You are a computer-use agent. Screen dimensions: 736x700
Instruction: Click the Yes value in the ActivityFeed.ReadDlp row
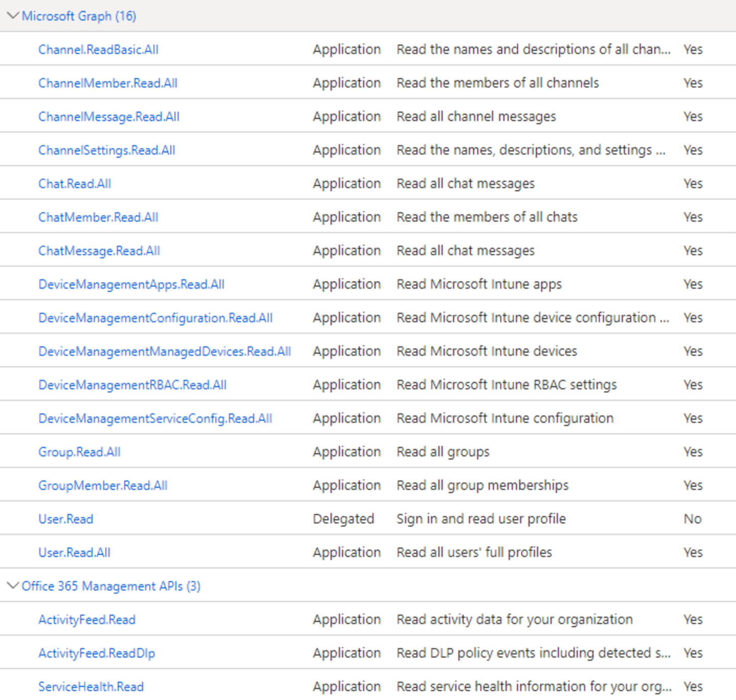tap(693, 653)
